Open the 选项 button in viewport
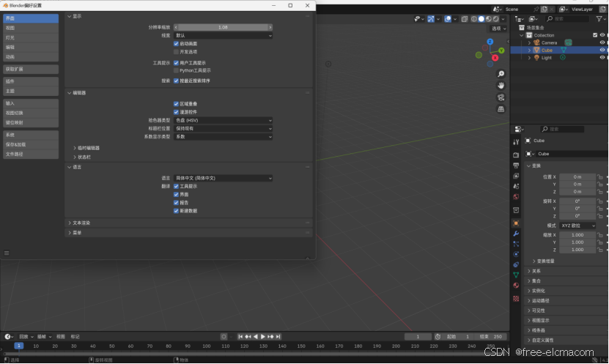The width and height of the screenshot is (609, 364). coord(498,29)
